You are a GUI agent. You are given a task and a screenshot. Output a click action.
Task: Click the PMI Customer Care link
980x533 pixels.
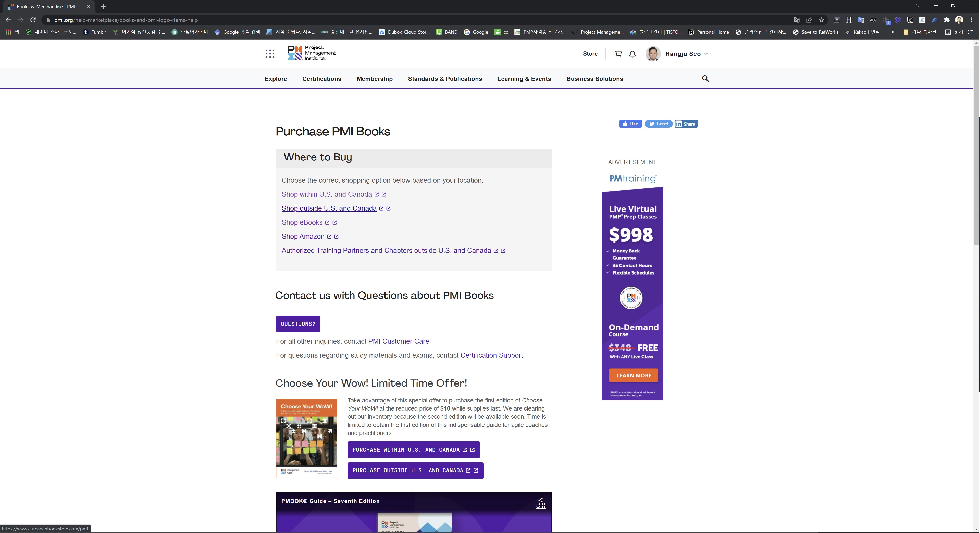[x=398, y=341]
